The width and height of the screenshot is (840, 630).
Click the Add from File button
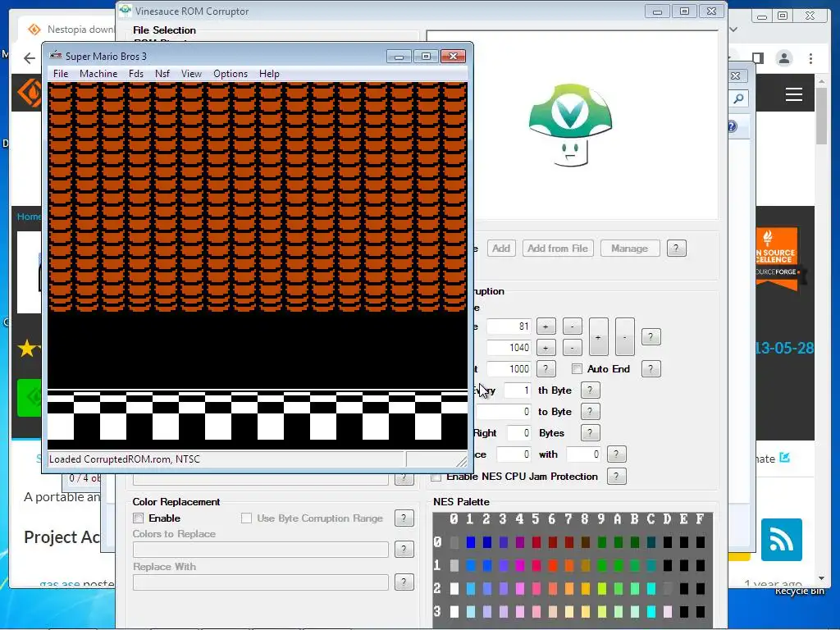(x=558, y=248)
